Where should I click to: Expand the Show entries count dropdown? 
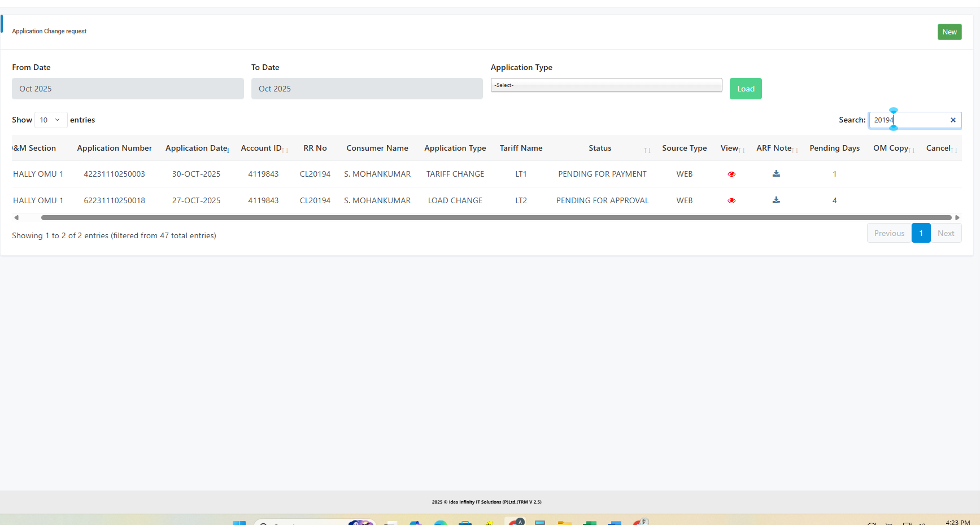coord(50,120)
